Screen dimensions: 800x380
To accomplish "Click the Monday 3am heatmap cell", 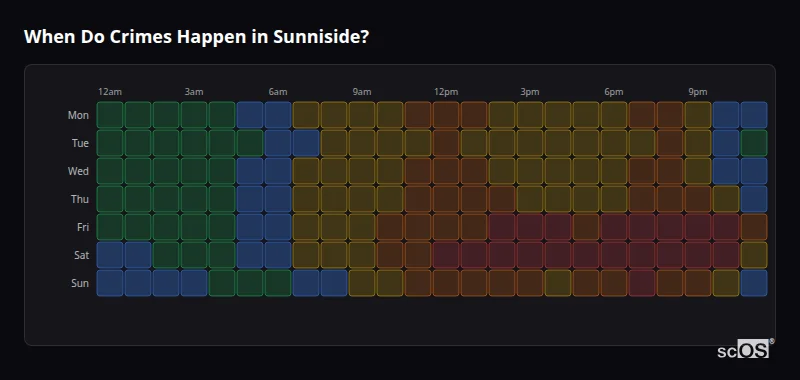I will point(194,115).
